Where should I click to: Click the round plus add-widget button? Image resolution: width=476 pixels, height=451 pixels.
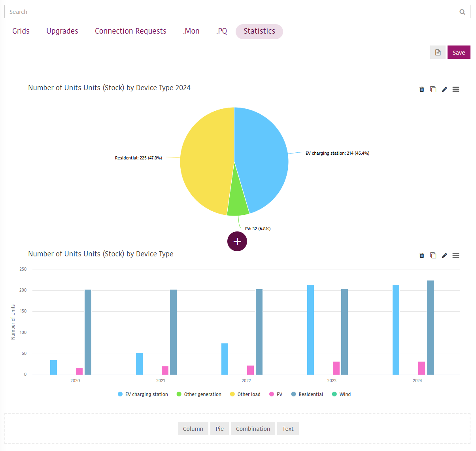tap(237, 241)
